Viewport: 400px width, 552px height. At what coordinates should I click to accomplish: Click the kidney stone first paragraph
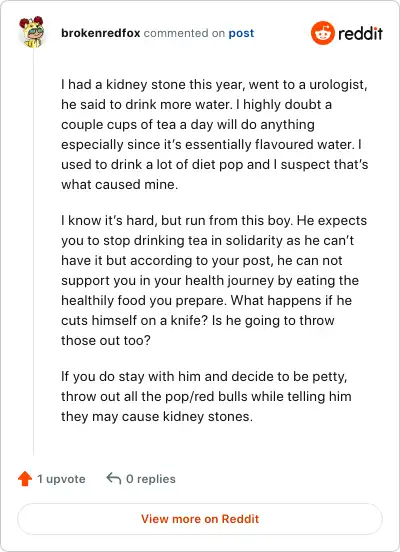pos(214,134)
